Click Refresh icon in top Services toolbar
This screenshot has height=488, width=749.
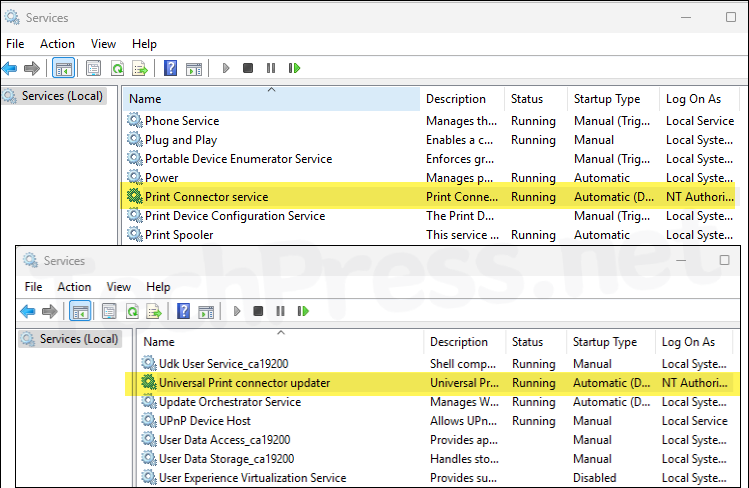(x=117, y=68)
